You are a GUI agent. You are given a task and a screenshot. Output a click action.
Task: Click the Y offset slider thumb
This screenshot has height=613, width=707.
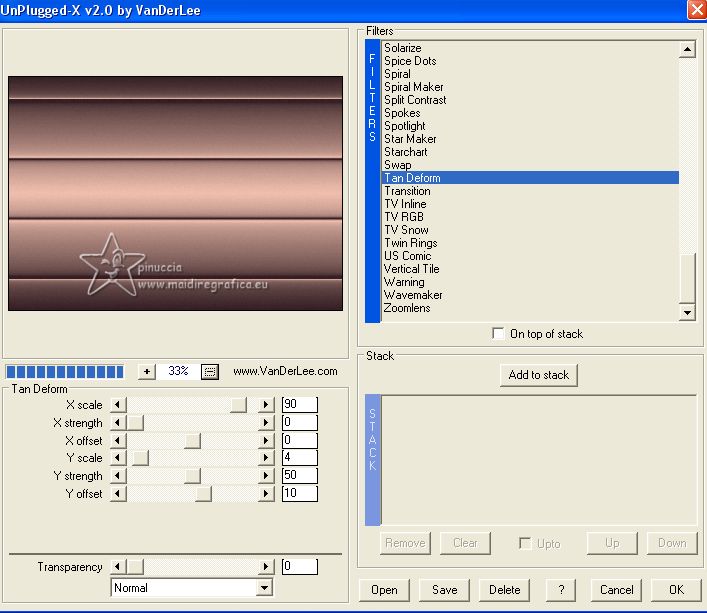(x=203, y=494)
